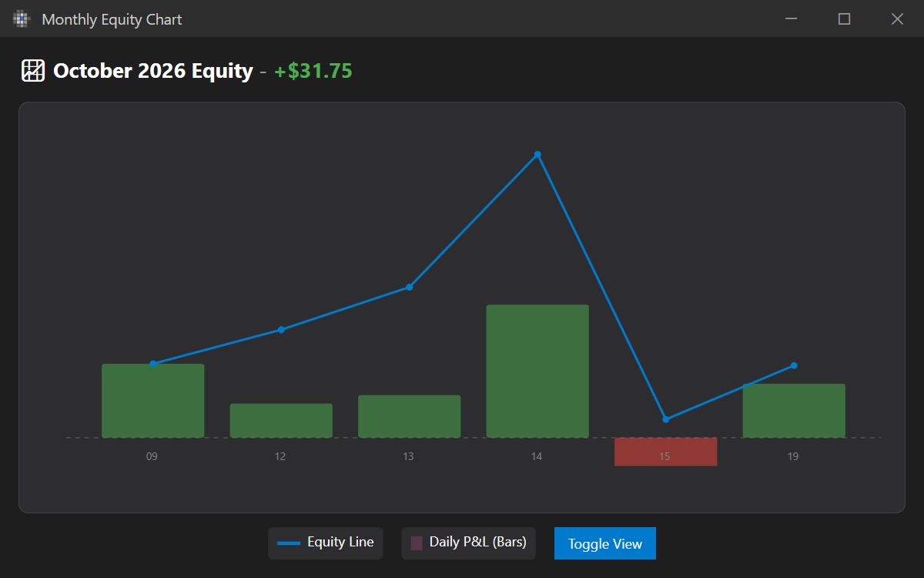The image size is (924, 578).
Task: Click the equity line point above day 09
Action: [153, 363]
